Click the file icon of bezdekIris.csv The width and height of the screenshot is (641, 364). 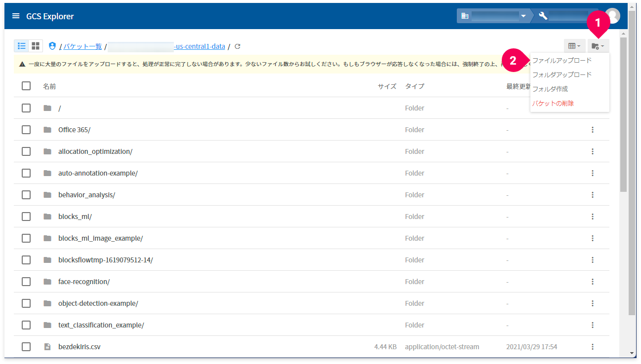[47, 347]
